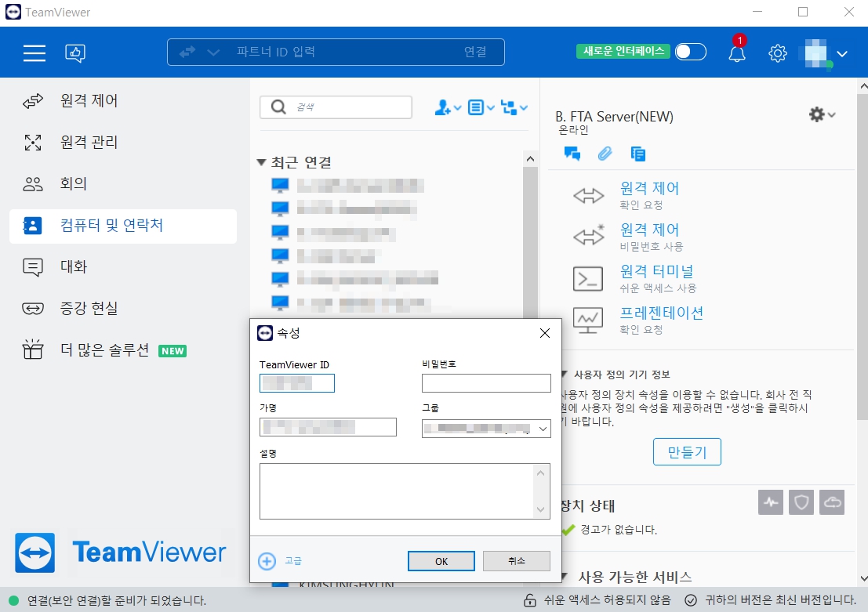Click the contact list scroll up arrow
The image size is (868, 612).
tap(530, 159)
